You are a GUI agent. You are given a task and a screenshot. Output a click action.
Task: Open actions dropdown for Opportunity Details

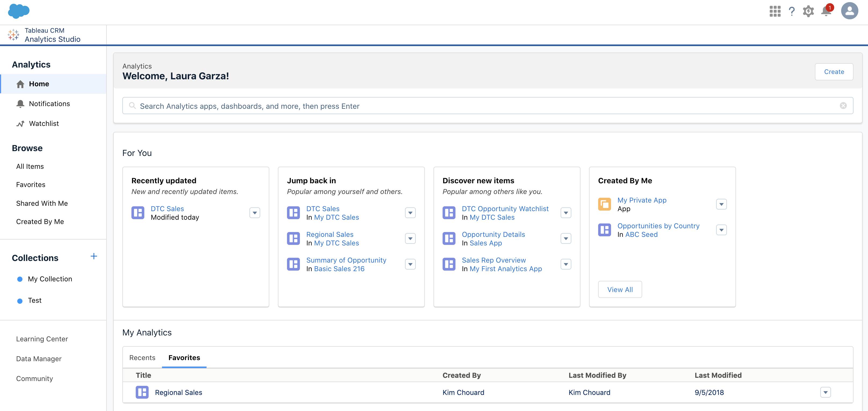pos(566,239)
